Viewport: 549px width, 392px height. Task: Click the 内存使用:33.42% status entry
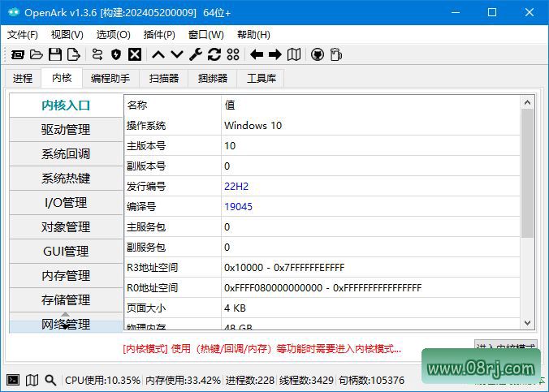183,380
